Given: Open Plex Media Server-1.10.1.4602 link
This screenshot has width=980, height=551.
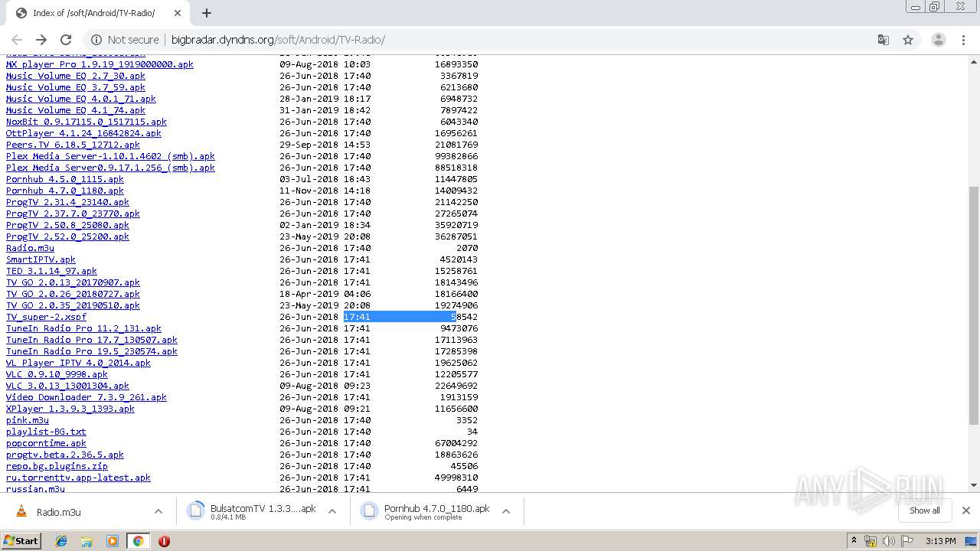Looking at the screenshot, I should point(110,156).
